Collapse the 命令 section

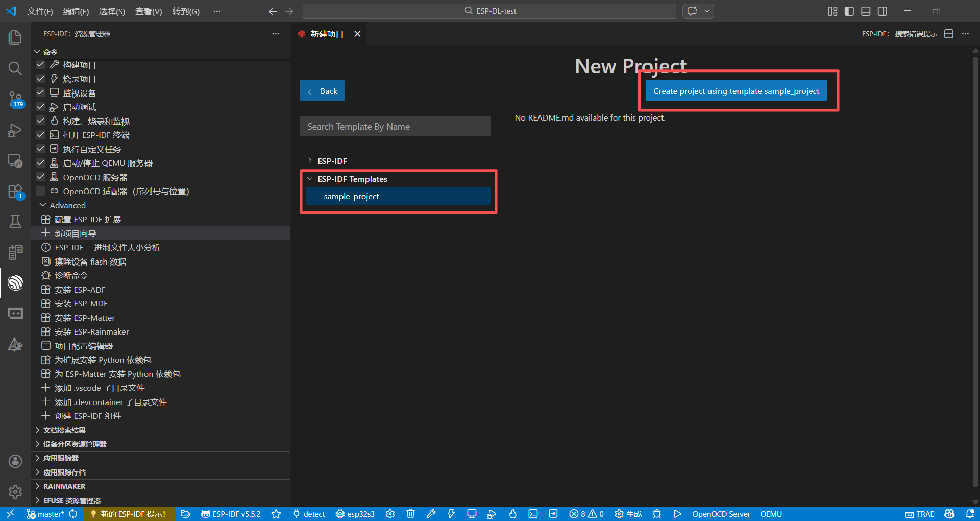[x=37, y=52]
